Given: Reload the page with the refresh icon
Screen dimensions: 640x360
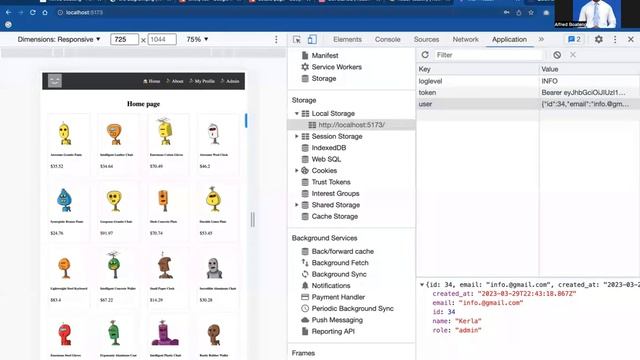Looking at the screenshot, I should [x=33, y=12].
